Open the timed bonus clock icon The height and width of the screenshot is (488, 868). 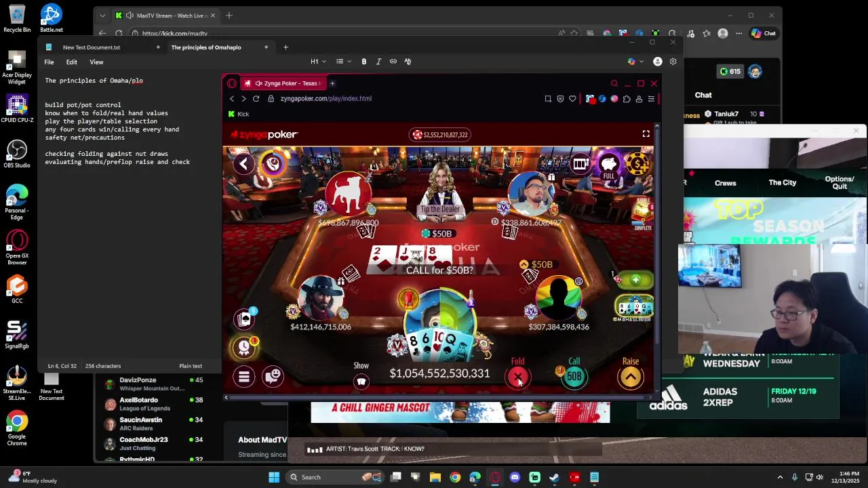click(245, 347)
